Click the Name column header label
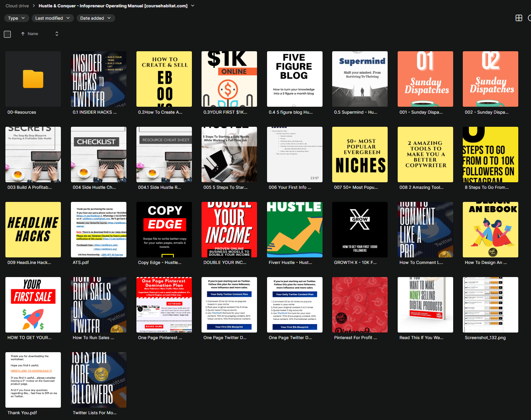This screenshot has height=420, width=531. pos(33,34)
